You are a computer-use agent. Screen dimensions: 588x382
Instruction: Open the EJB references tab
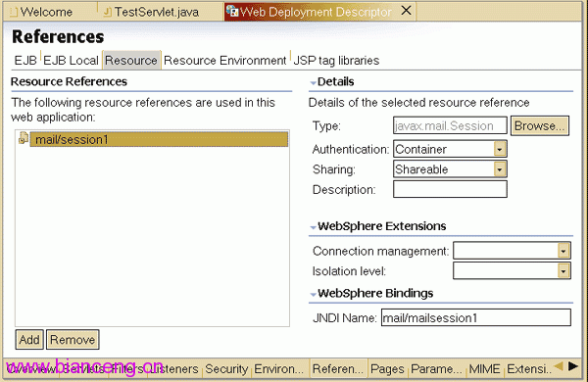(25, 61)
